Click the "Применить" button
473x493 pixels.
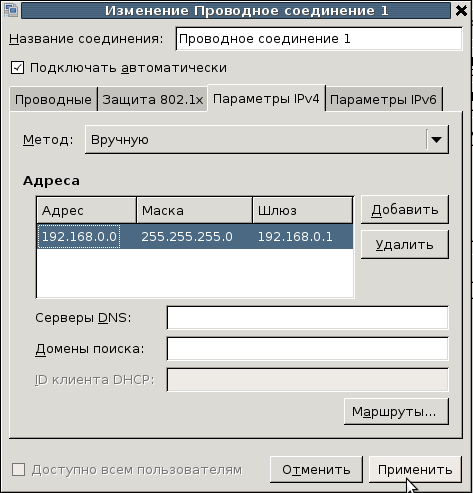[415, 469]
